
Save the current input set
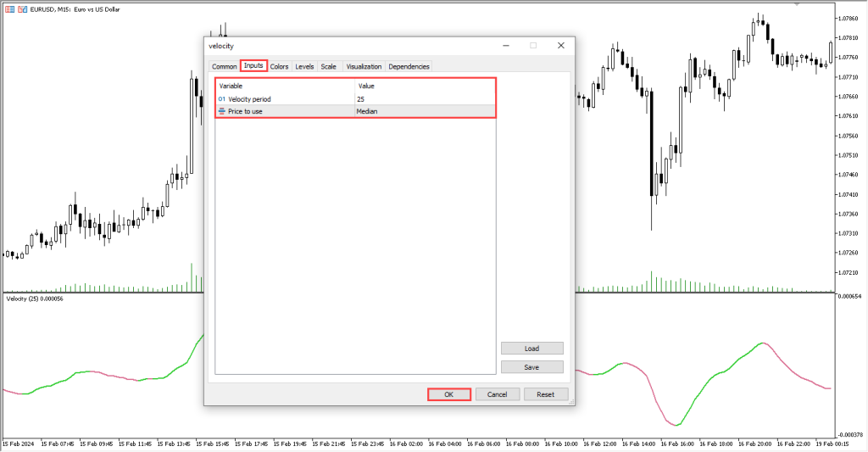[x=532, y=367]
